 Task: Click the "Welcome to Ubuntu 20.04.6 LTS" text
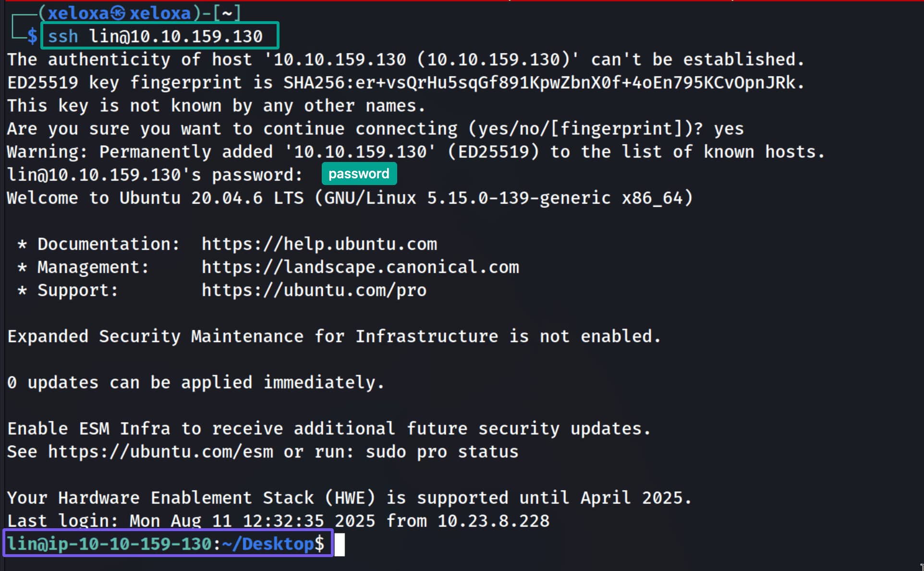pos(155,198)
